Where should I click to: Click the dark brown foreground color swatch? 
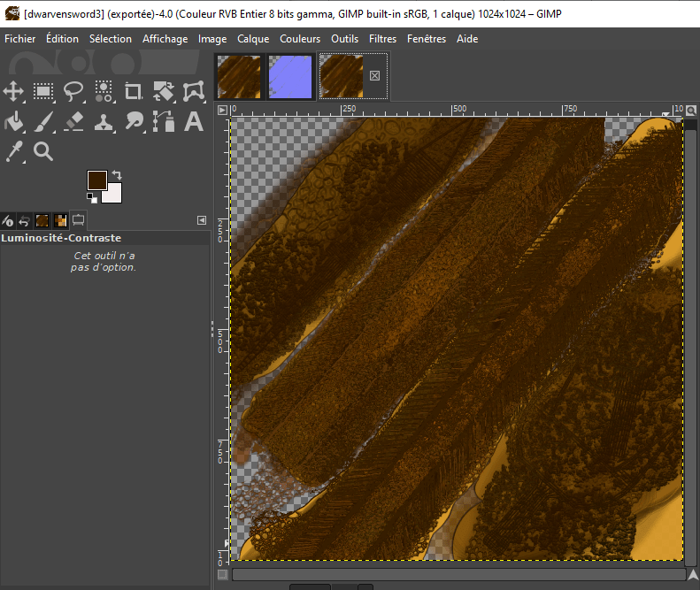pyautogui.click(x=96, y=180)
